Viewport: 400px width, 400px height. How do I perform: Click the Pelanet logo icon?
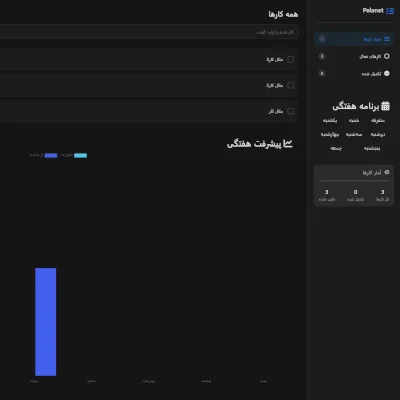tap(390, 11)
